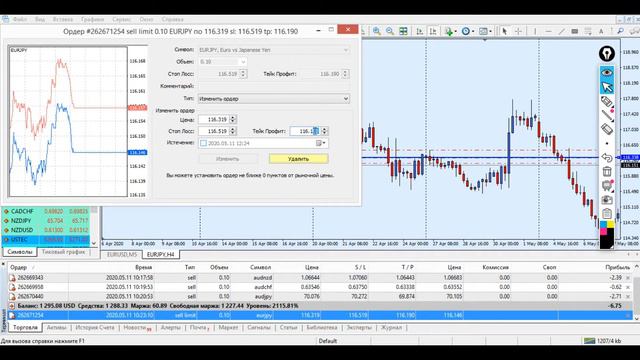Open the 'Графики' menu
Screen dimensions: 640x360
click(x=92, y=19)
